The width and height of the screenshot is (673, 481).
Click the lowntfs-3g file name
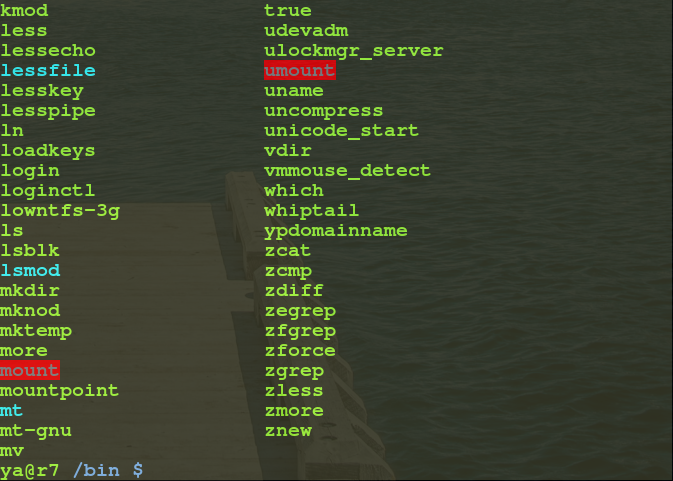pyautogui.click(x=59, y=211)
